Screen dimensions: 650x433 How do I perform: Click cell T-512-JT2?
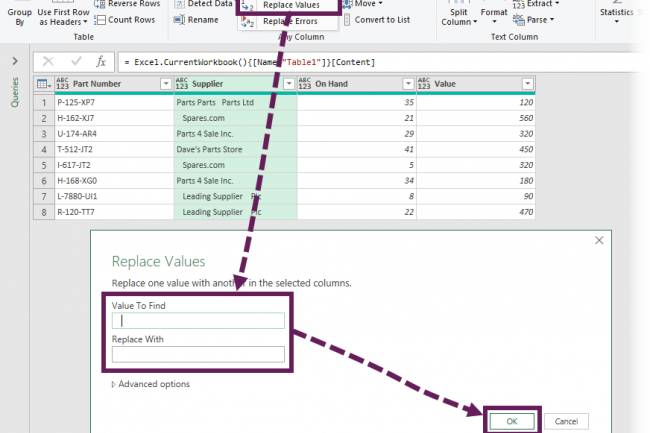[x=114, y=149]
